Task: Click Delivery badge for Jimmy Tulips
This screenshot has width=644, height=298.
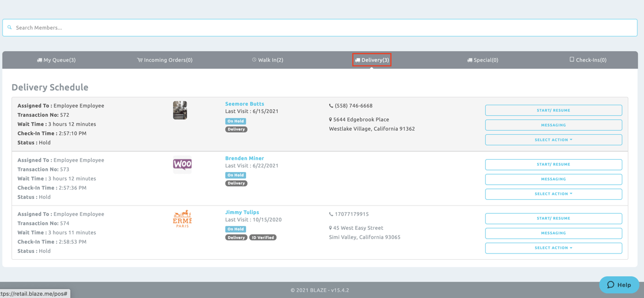Action: [236, 238]
